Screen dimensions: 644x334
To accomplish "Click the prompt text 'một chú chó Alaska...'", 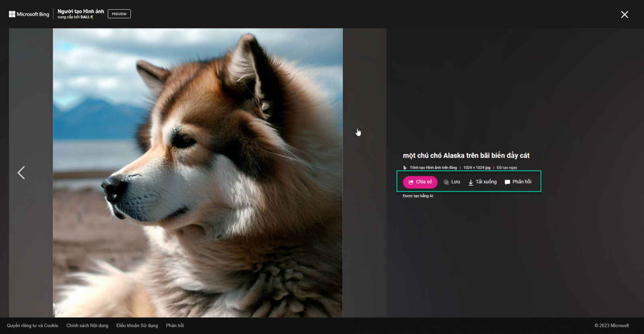I will (466, 156).
